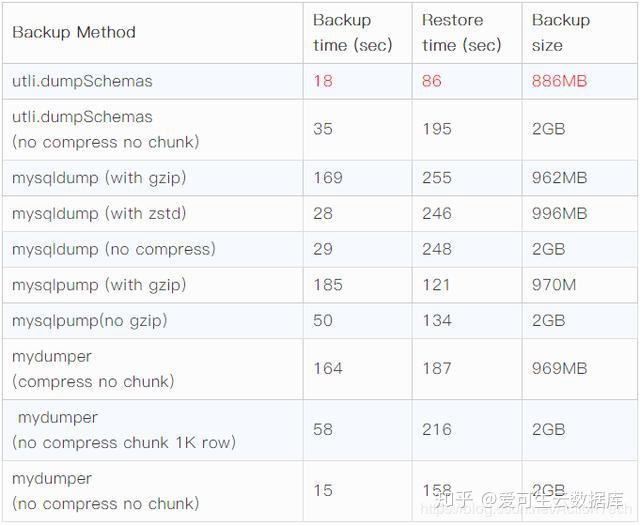Click the red backup time value 18
This screenshot has height=526, width=640.
tap(323, 80)
